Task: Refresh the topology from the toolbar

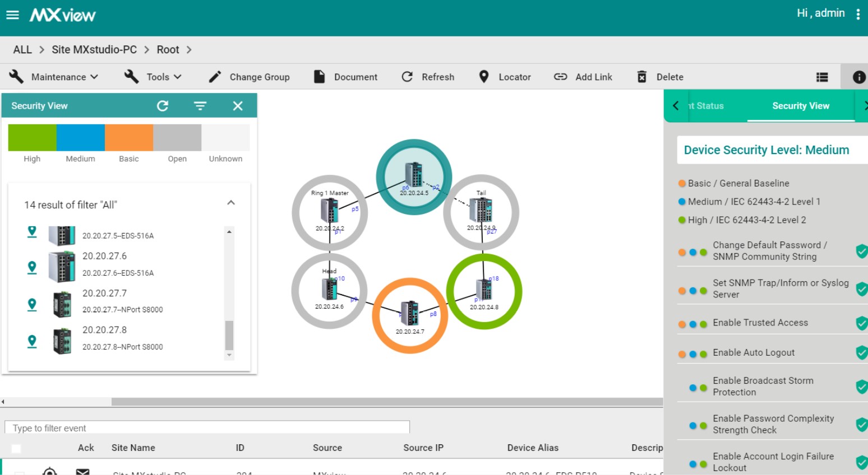Action: tap(428, 77)
